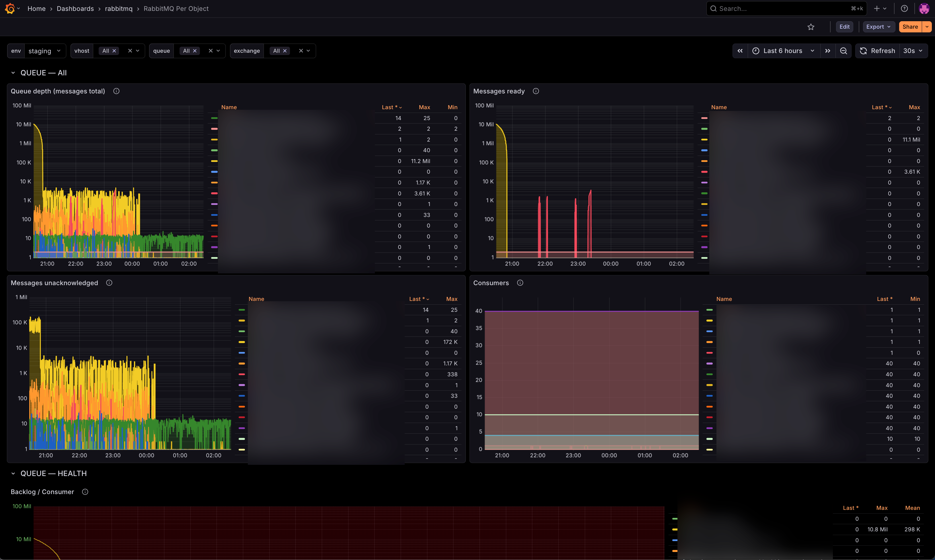Screen dimensions: 935x560
Task: Click the Consumers panel title
Action: coord(491,283)
